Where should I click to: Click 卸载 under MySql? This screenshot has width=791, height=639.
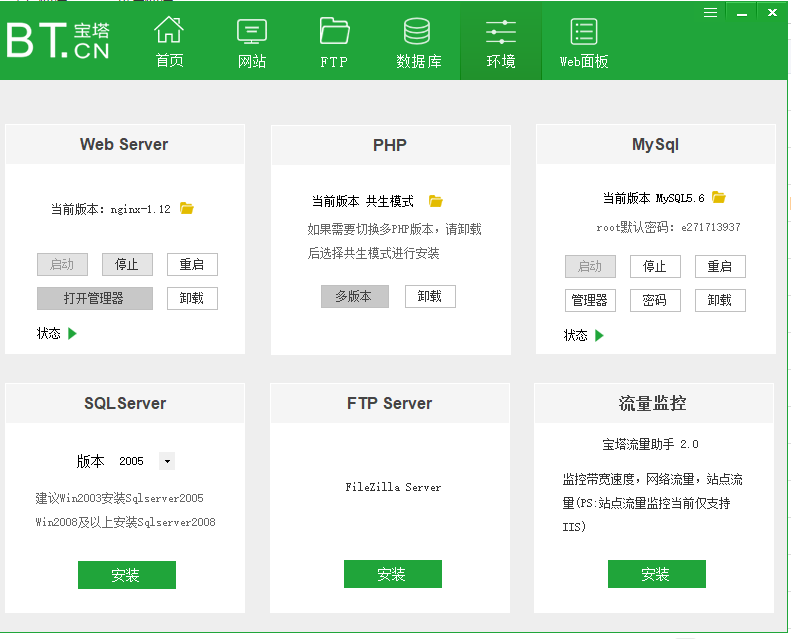(x=720, y=300)
